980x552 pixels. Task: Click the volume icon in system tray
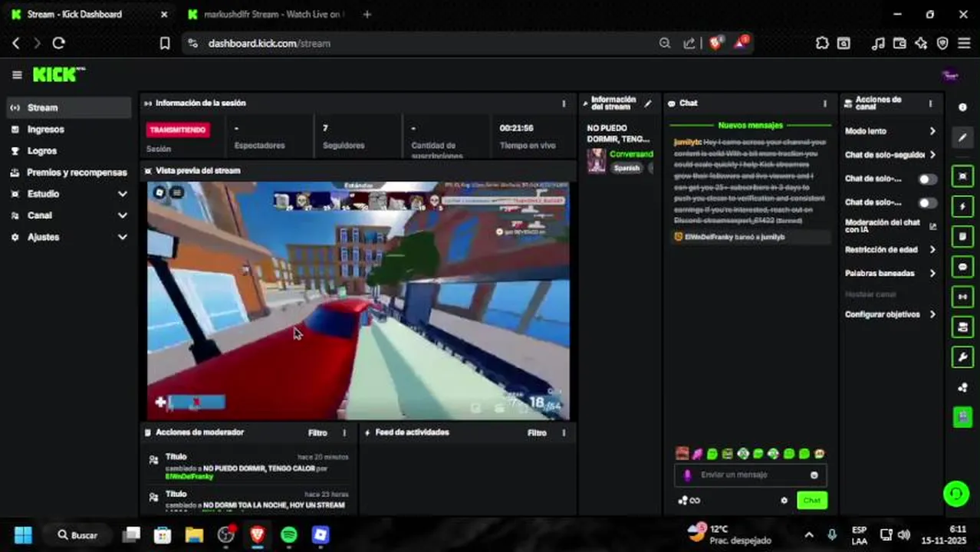[x=903, y=534]
